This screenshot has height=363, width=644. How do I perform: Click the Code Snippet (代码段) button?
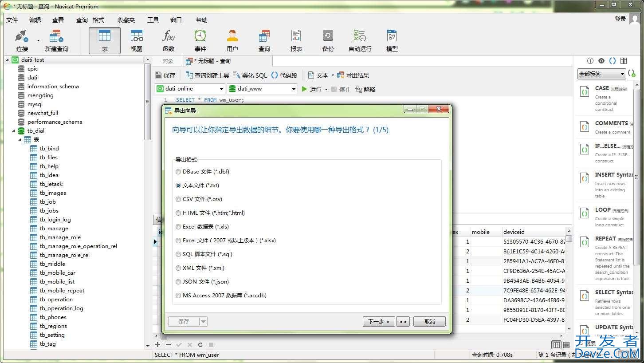[284, 75]
